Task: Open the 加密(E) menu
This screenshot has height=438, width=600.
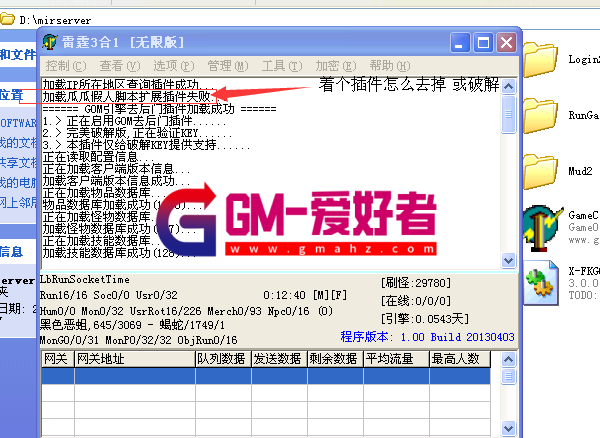Action: (x=336, y=66)
